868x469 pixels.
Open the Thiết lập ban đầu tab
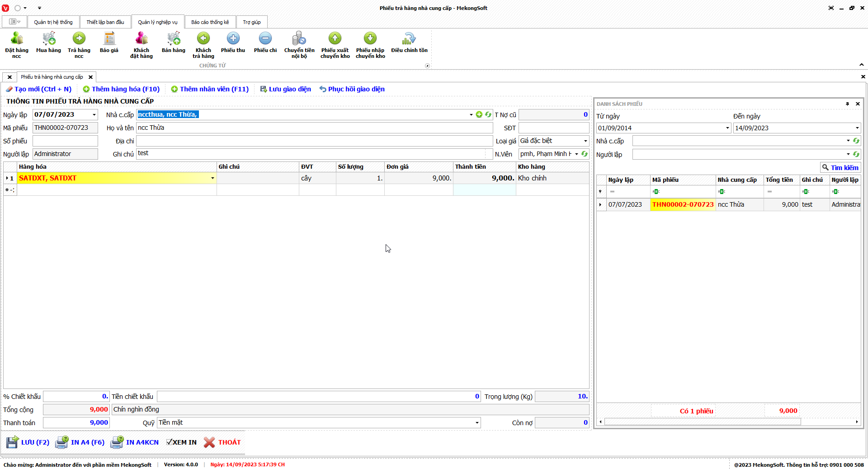105,22
